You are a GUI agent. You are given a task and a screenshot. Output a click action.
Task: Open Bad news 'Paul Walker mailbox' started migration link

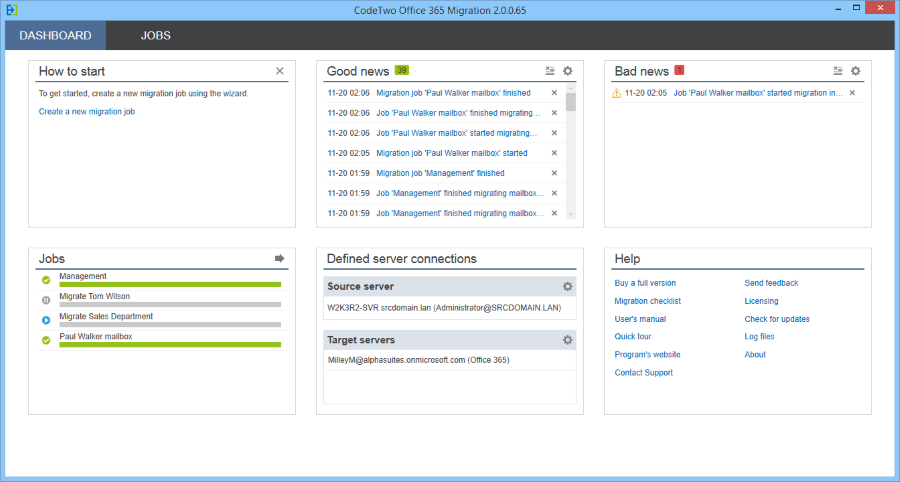pyautogui.click(x=758, y=93)
